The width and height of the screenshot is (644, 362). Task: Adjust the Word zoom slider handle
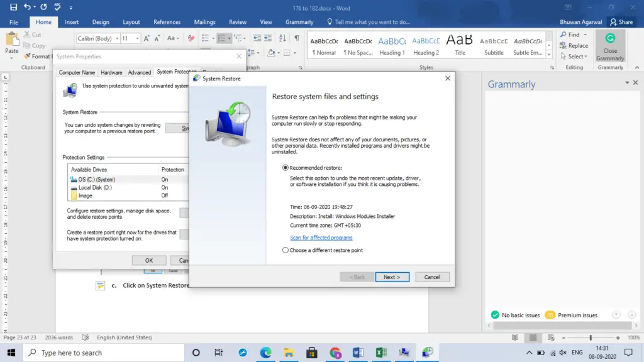(x=591, y=337)
